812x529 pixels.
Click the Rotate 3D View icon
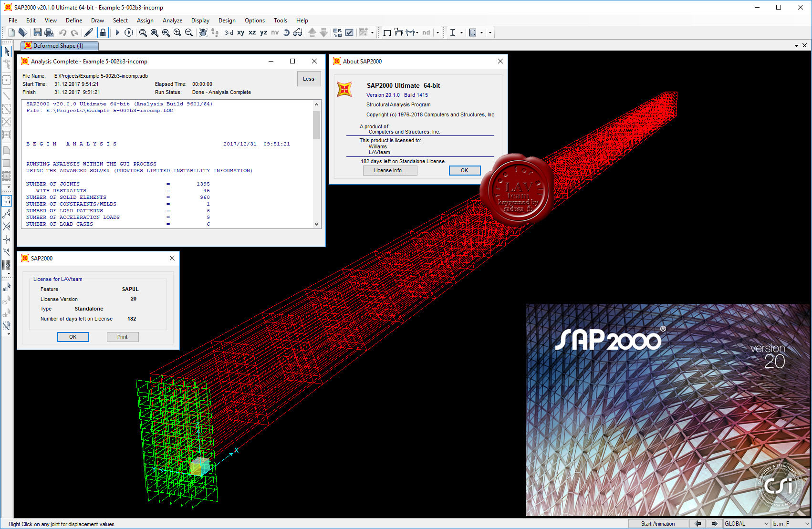[286, 32]
